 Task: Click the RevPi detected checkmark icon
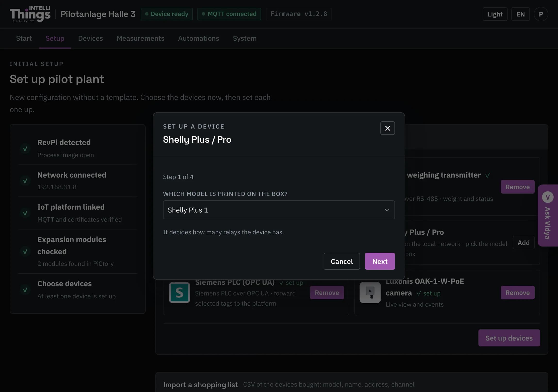pyautogui.click(x=25, y=149)
